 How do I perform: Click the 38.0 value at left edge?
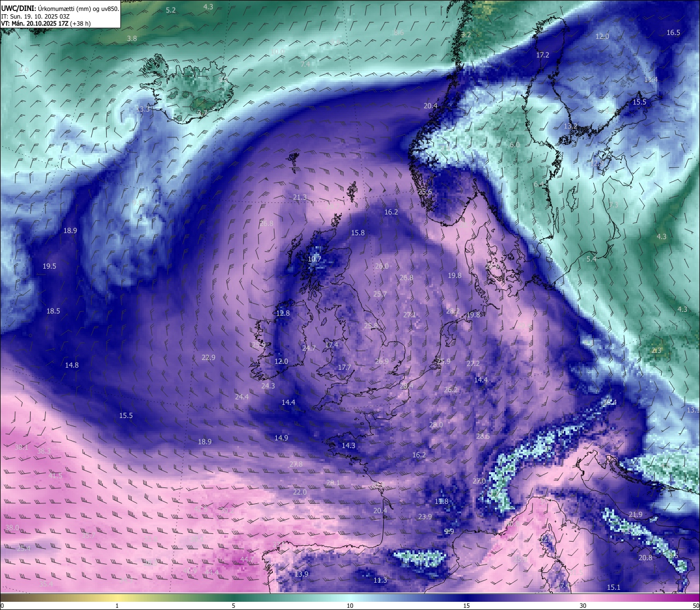(12, 527)
